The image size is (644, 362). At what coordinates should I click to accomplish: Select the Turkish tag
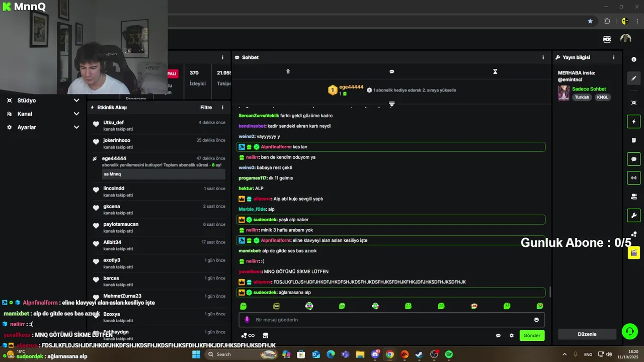[582, 98]
